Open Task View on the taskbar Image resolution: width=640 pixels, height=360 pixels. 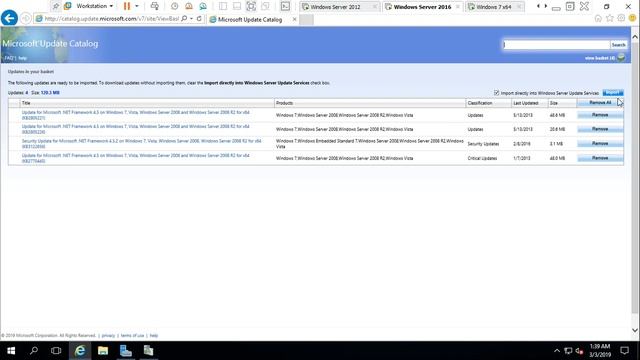tap(56, 351)
